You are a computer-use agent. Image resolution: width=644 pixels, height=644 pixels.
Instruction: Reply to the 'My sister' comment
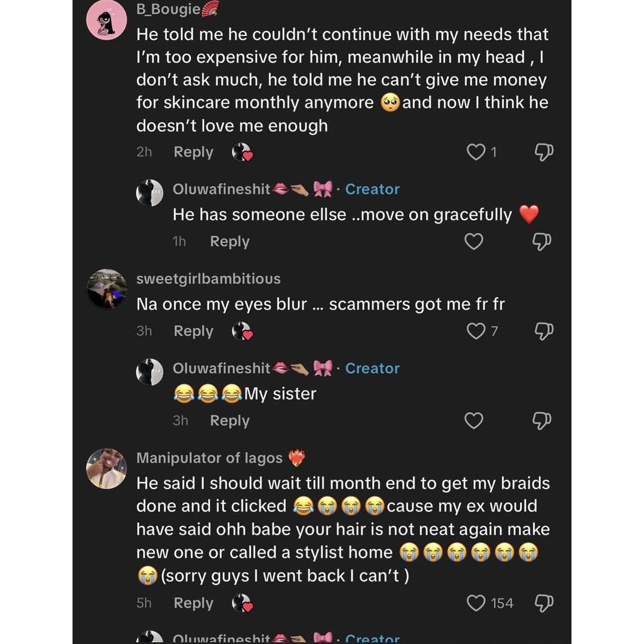[230, 420]
